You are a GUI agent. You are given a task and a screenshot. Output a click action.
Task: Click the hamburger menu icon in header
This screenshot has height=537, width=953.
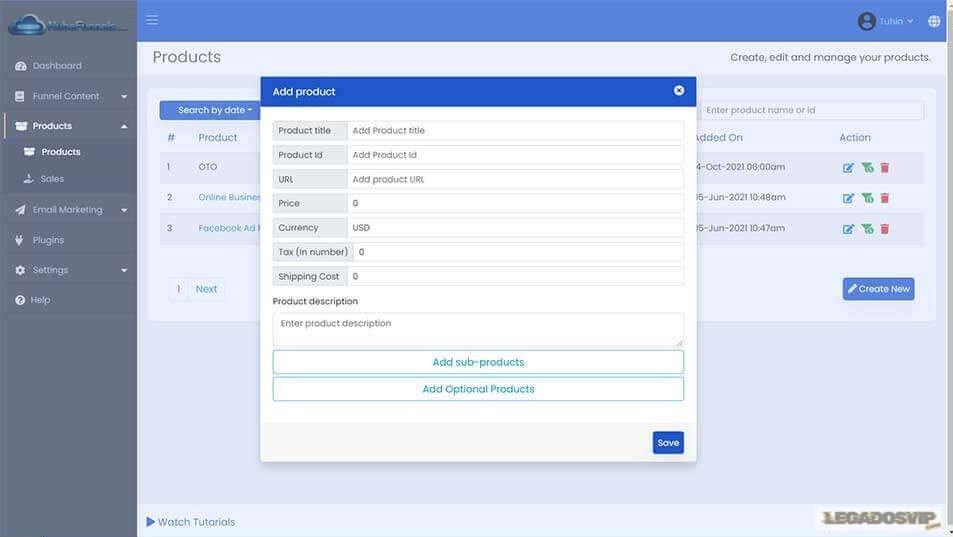[x=152, y=20]
